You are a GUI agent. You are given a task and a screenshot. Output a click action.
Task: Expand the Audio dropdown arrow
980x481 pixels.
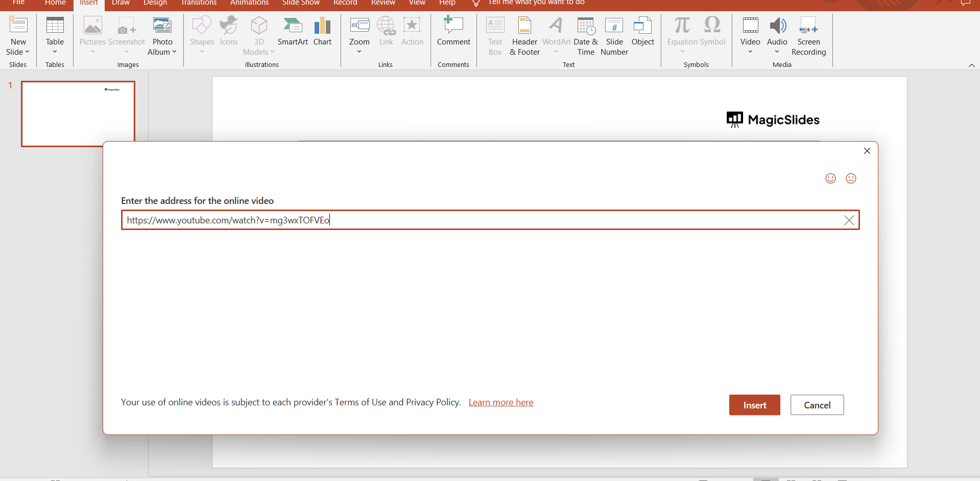[x=777, y=52]
